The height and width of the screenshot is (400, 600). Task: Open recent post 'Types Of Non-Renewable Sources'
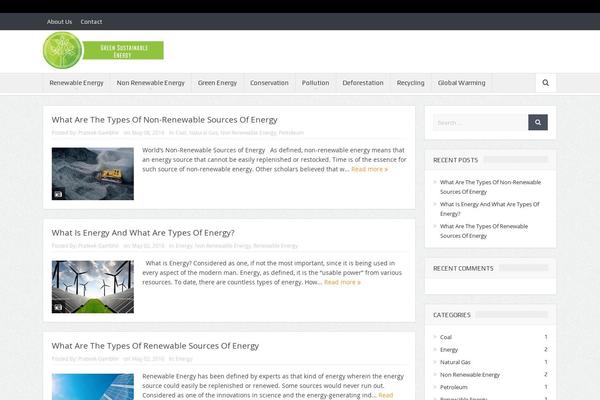click(x=490, y=187)
